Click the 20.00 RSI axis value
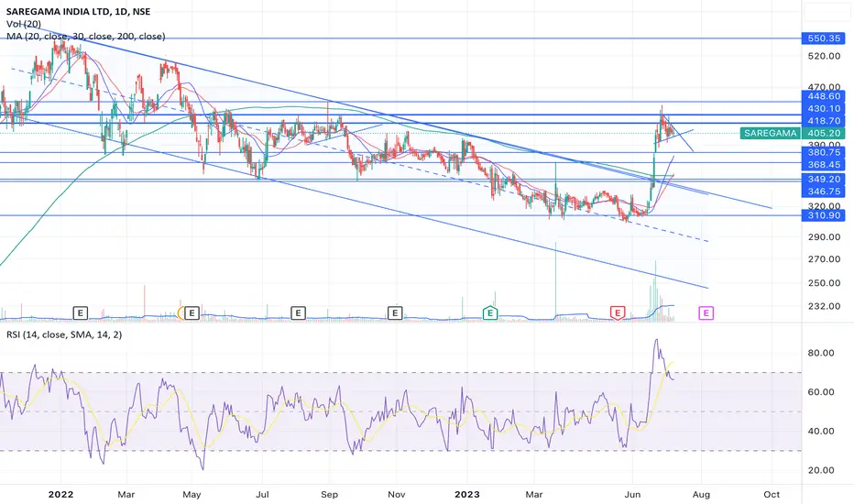This screenshot has height=504, width=854. pos(821,470)
